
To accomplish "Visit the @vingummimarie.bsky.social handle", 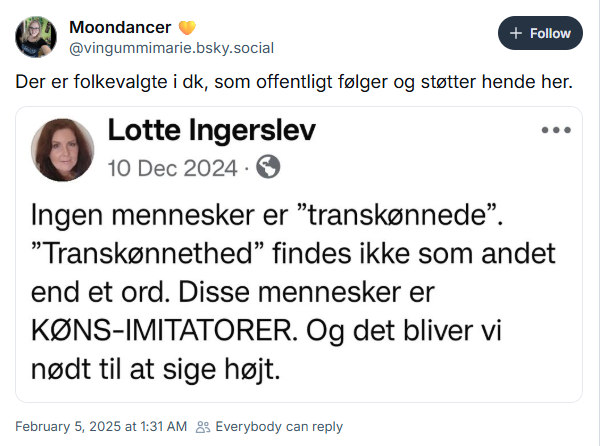I will [171, 48].
